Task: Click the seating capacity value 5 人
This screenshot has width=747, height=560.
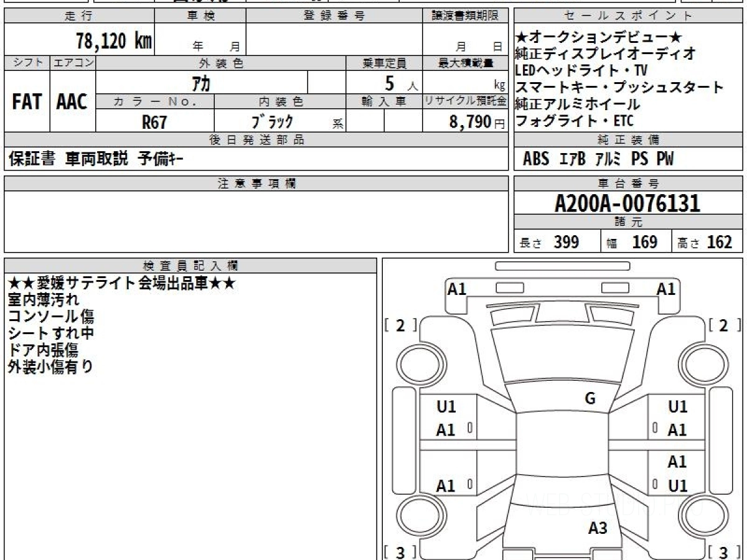Action: click(401, 83)
